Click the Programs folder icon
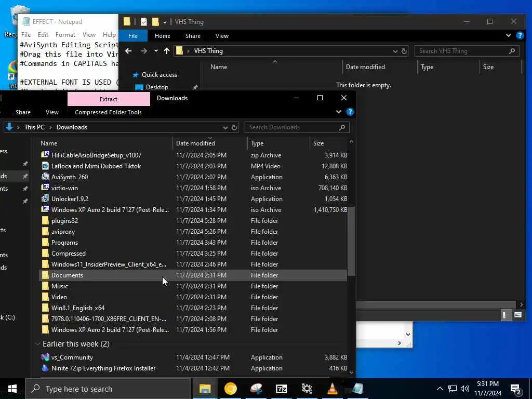This screenshot has width=532, height=399. [45, 242]
